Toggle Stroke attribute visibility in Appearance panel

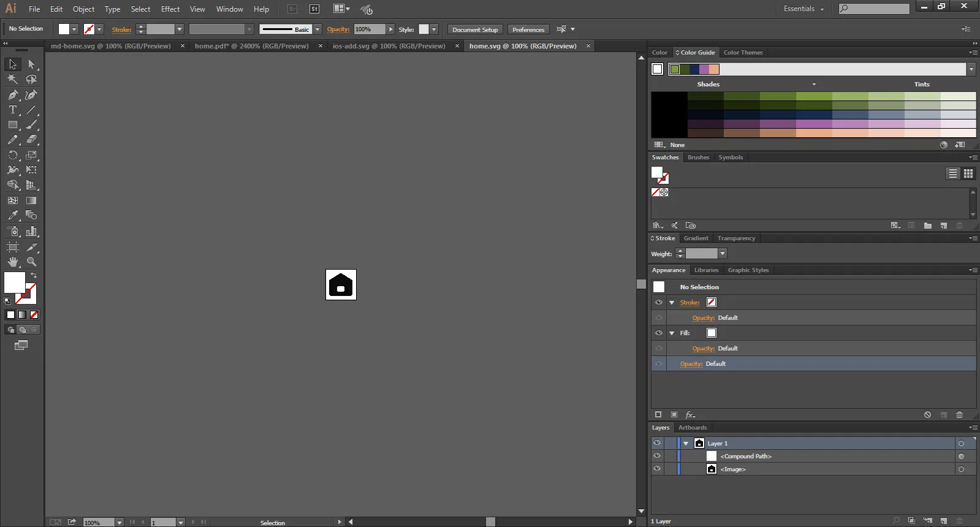[x=659, y=302]
